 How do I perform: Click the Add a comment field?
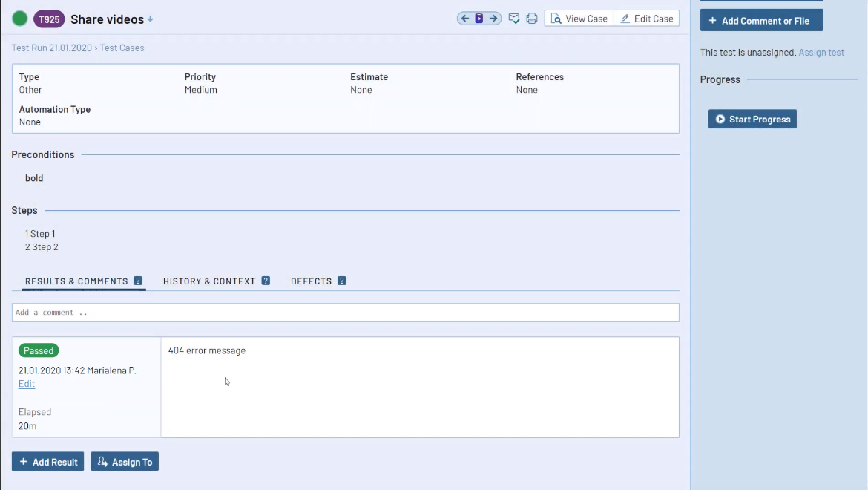345,313
